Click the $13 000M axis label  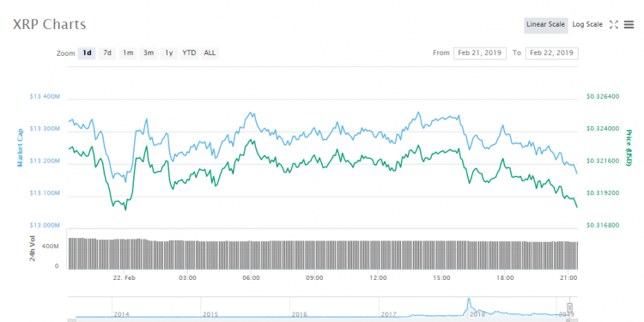(45, 226)
